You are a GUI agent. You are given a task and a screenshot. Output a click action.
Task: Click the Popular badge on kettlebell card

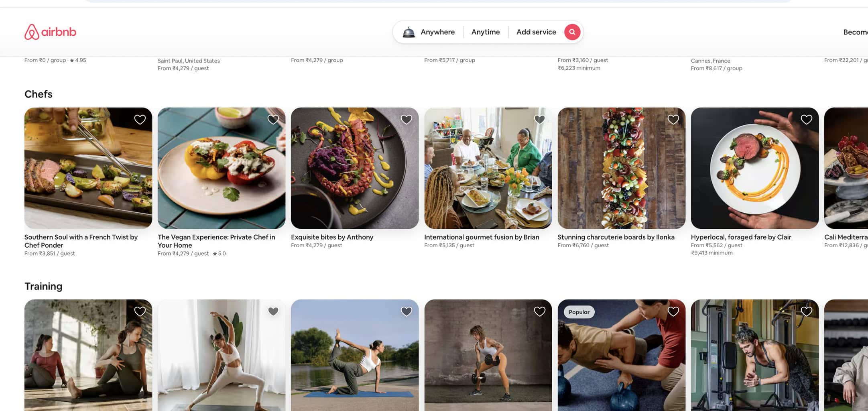click(x=579, y=312)
